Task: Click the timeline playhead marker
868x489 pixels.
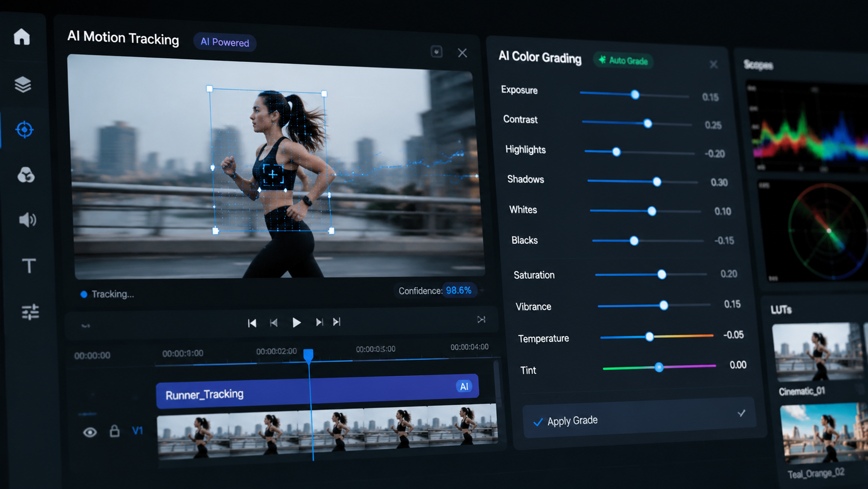Action: coord(308,355)
